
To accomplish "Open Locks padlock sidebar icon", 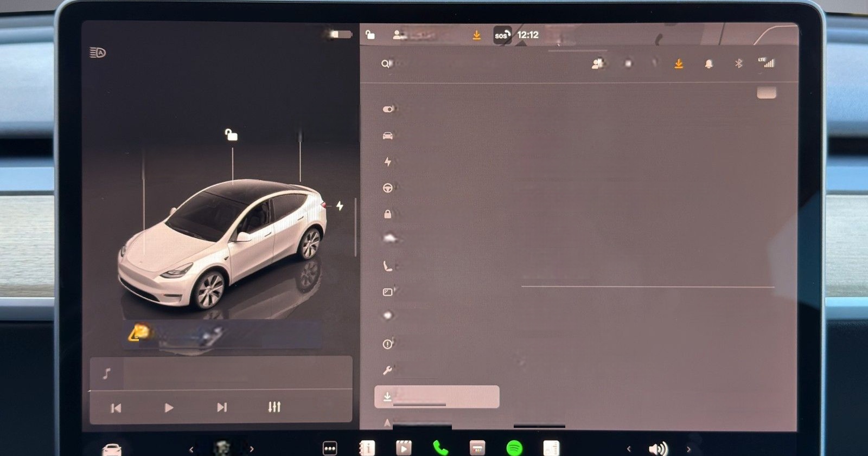I will (387, 214).
